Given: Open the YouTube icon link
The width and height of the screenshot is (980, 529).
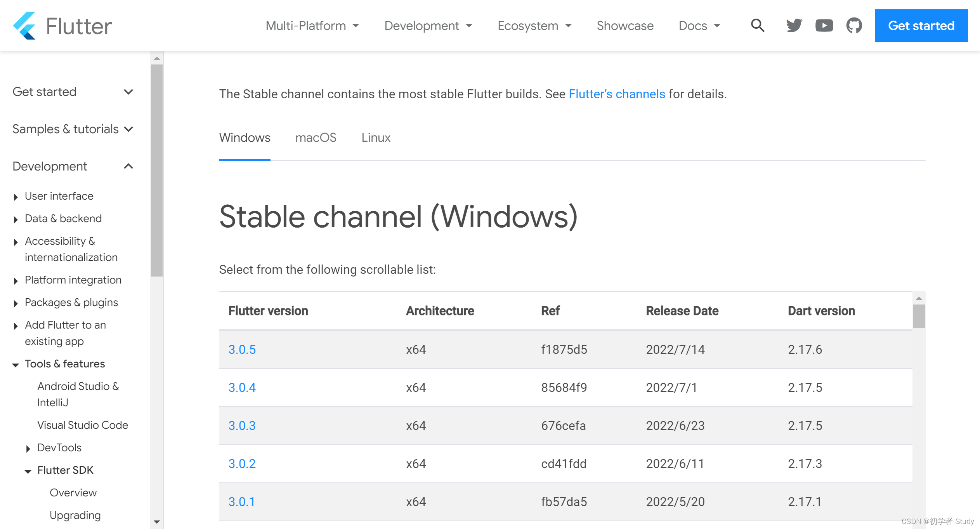Looking at the screenshot, I should [x=822, y=25].
